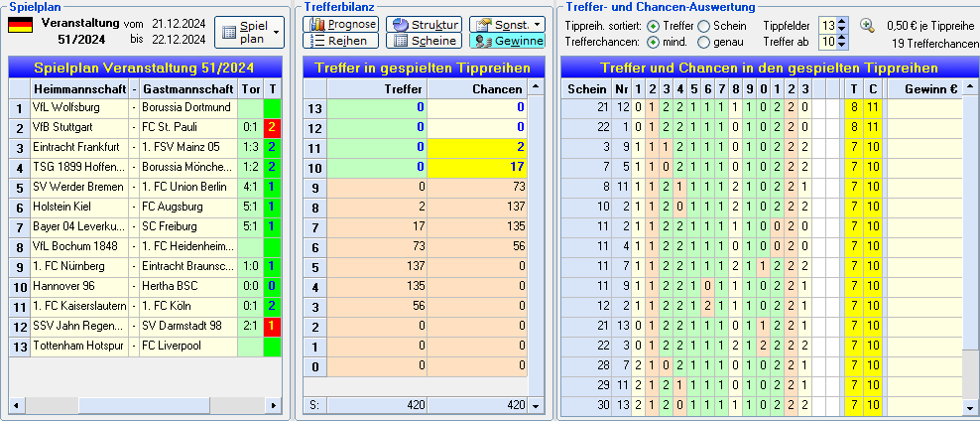The width and height of the screenshot is (980, 421).
Task: Click the 4:1 score for Werder Bremen
Action: click(x=251, y=187)
